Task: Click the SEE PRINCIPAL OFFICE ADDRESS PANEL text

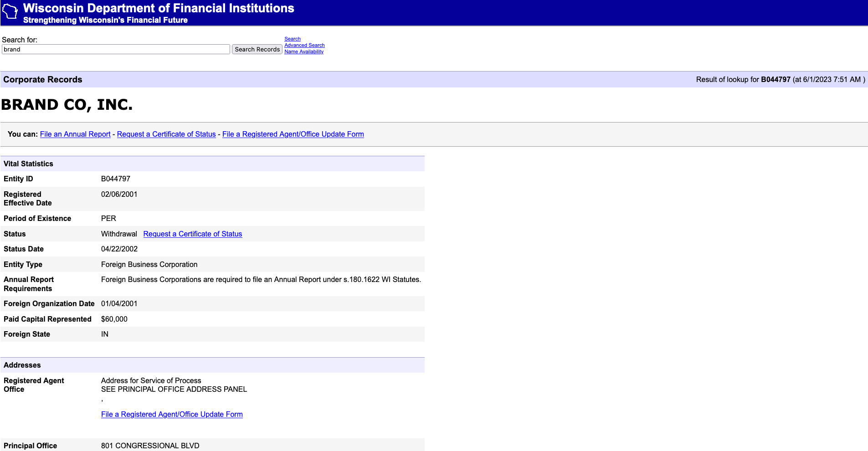Action: [174, 389]
